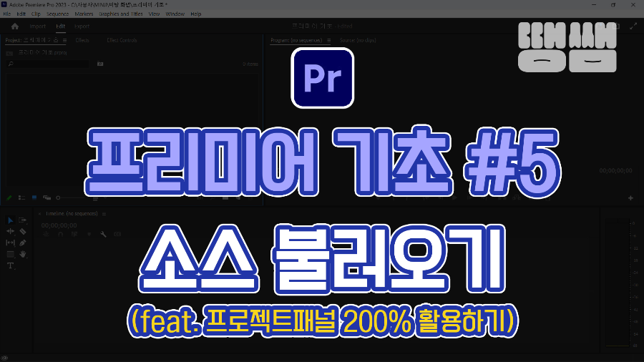Toggle Captions CC track options
Screen dimensions: 644x362
click(x=117, y=235)
